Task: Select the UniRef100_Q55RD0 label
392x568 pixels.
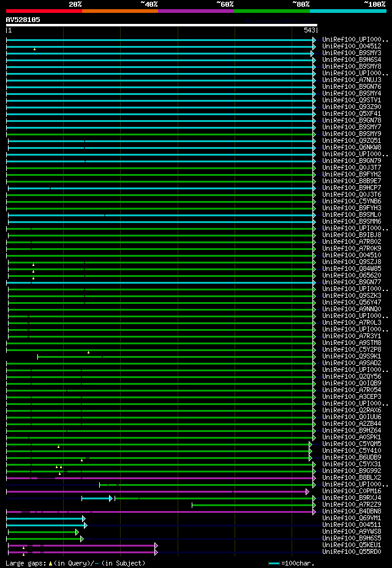Action: click(x=352, y=552)
